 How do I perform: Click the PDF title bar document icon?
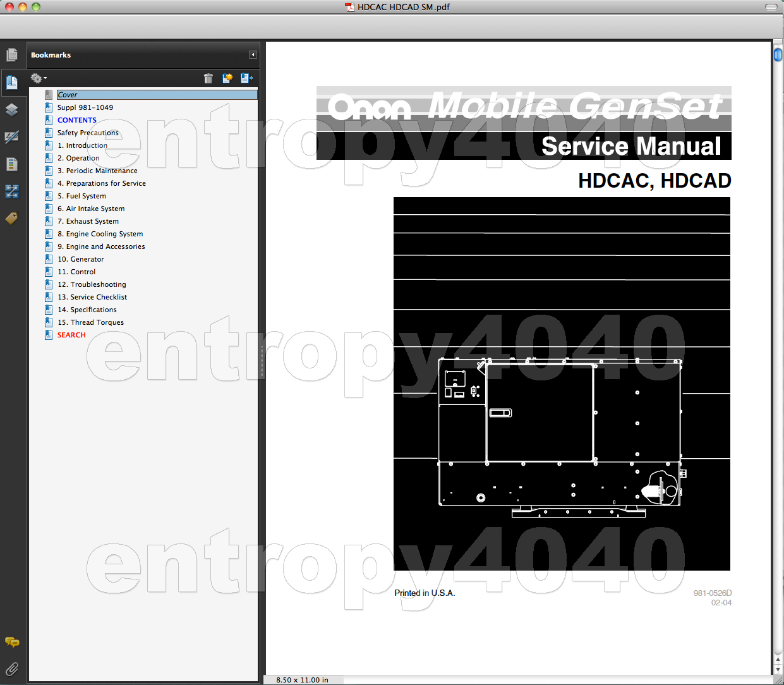click(x=349, y=7)
